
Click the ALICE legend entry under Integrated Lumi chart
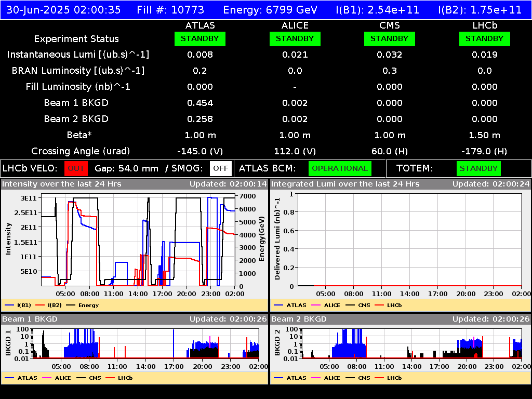[326, 305]
